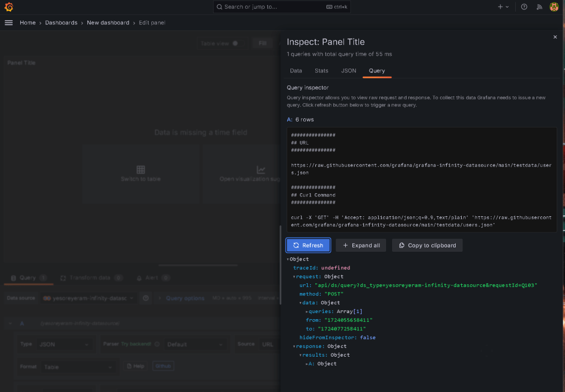Image resolution: width=565 pixels, height=392 pixels.
Task: Click the Edit panel breadcrumb
Action: coord(152,23)
